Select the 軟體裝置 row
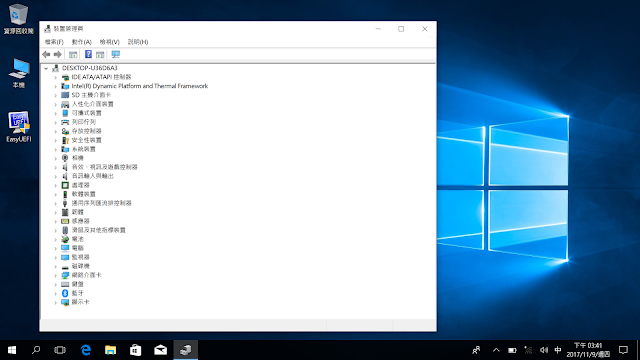The width and height of the screenshot is (640, 360). click(84, 194)
